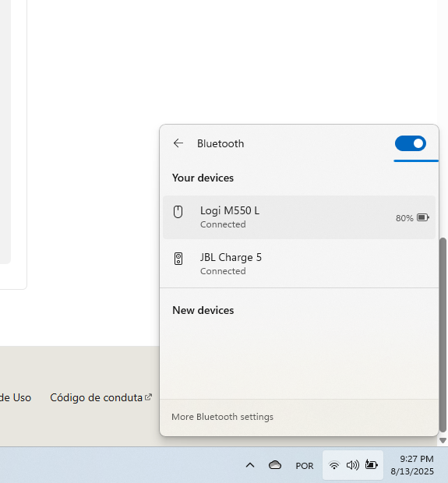Click the 80% battery indicator icon
This screenshot has width=448, height=483.
click(423, 217)
